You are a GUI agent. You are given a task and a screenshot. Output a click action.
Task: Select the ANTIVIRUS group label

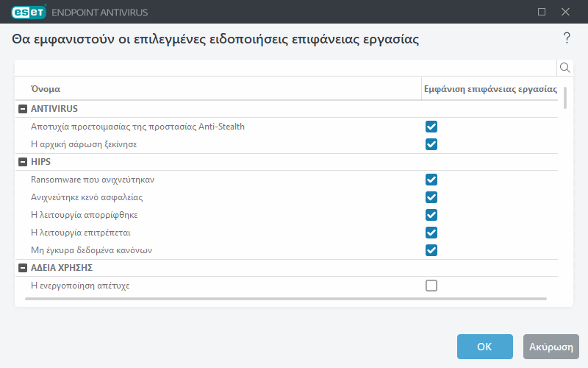pyautogui.click(x=54, y=109)
